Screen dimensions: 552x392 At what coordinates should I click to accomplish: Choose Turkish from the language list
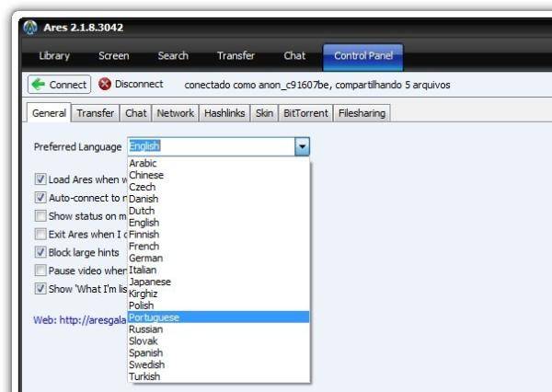pyautogui.click(x=219, y=376)
